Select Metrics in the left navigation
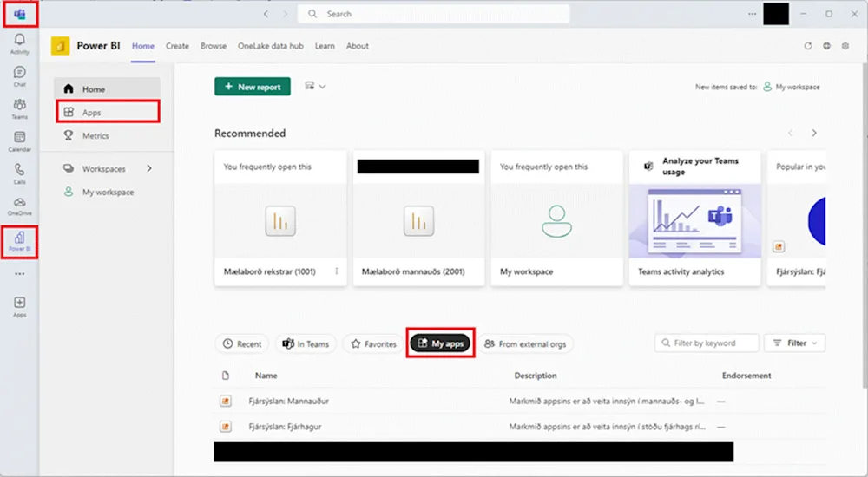The image size is (868, 477). (107, 135)
